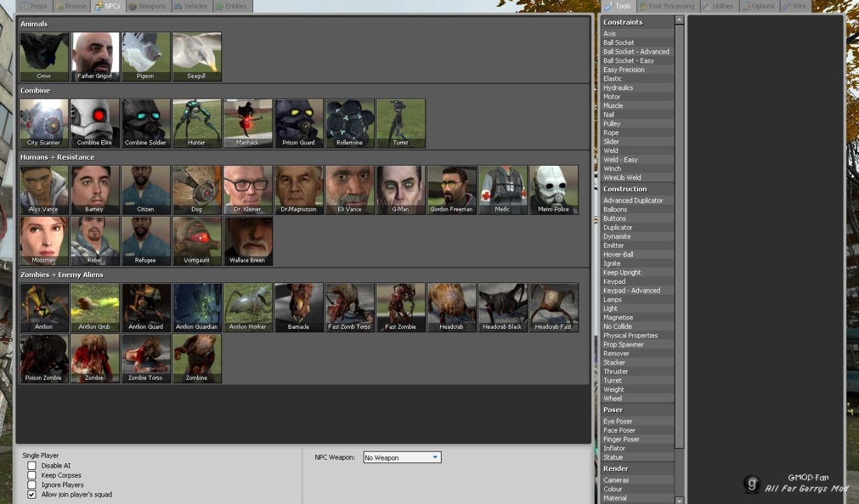
Task: Click the Poison Zombie icon
Action: [44, 357]
